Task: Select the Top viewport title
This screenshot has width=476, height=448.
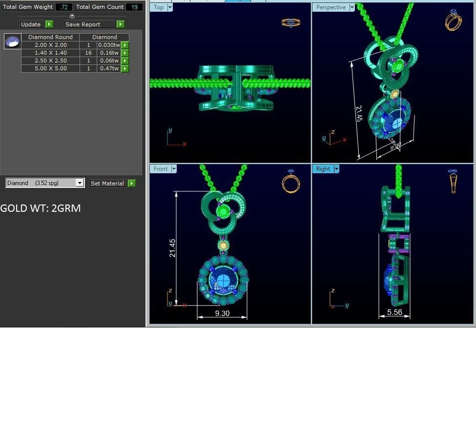Action: pos(159,7)
